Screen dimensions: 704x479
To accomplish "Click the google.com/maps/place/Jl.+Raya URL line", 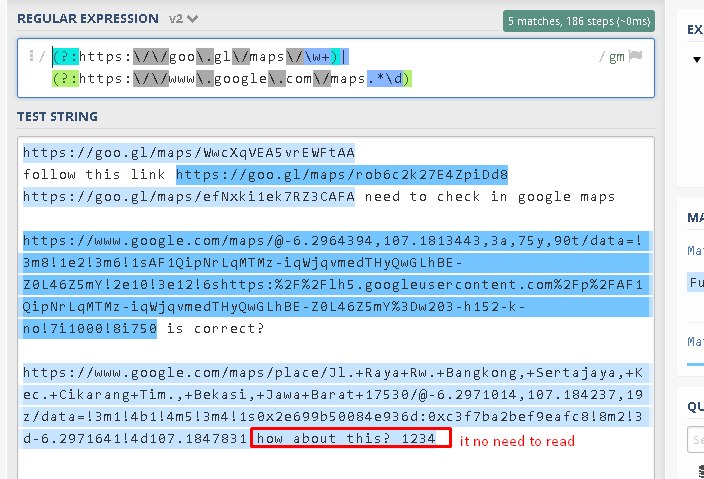I will (333, 373).
